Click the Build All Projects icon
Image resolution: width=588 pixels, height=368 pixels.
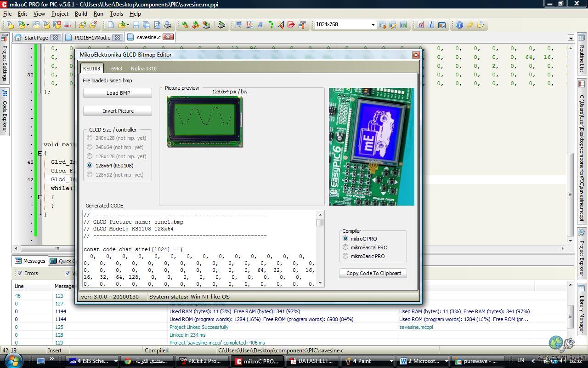pyautogui.click(x=196, y=25)
